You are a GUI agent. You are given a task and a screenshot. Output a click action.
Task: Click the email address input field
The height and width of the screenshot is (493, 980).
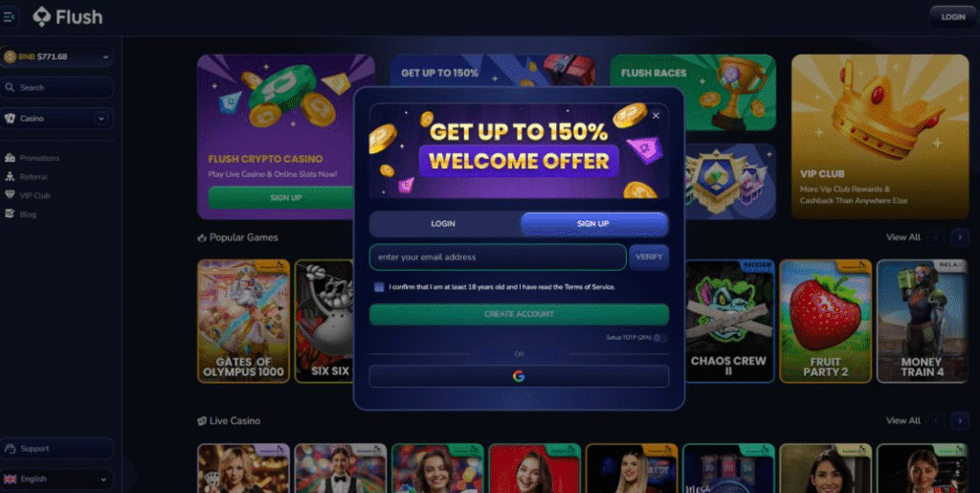coord(498,257)
